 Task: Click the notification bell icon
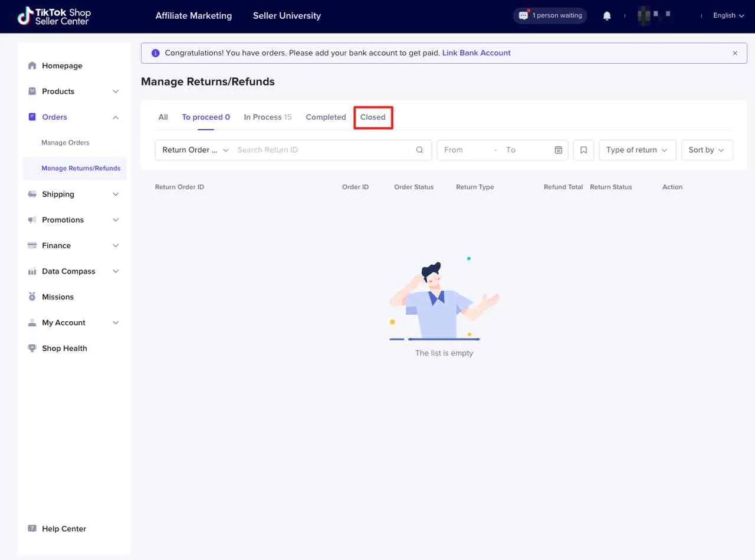(607, 16)
